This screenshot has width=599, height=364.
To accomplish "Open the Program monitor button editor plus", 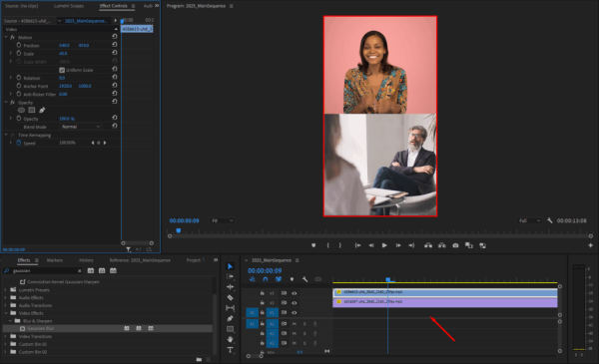I will tap(590, 245).
